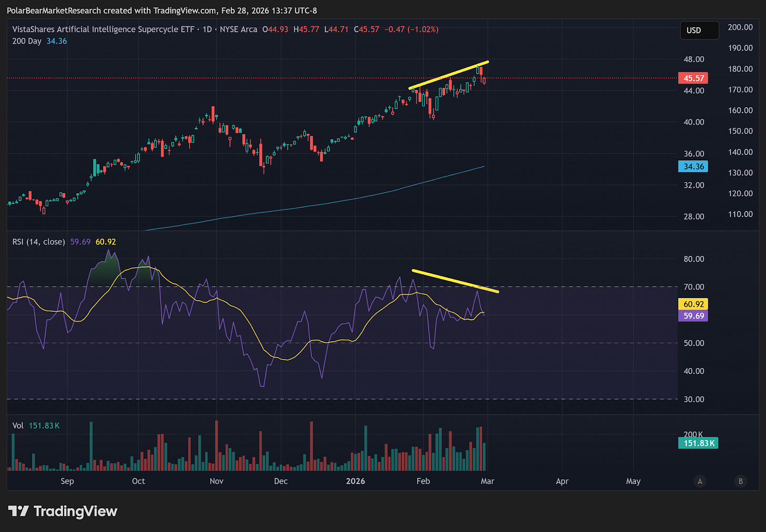The height and width of the screenshot is (532, 766).
Task: Click the RSI yellow value tag 60.92
Action: [693, 304]
